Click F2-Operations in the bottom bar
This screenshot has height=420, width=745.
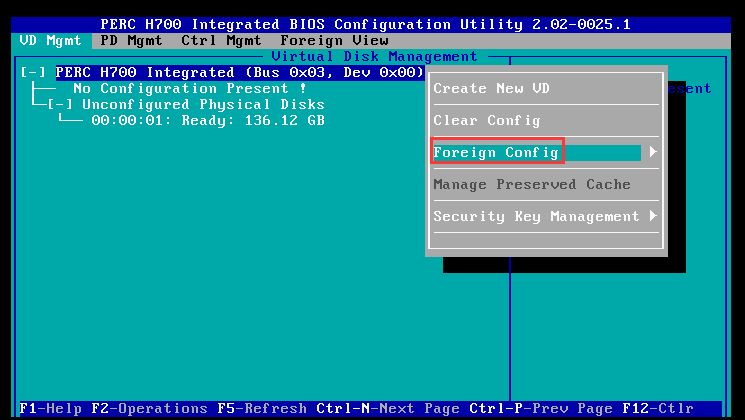(149, 409)
